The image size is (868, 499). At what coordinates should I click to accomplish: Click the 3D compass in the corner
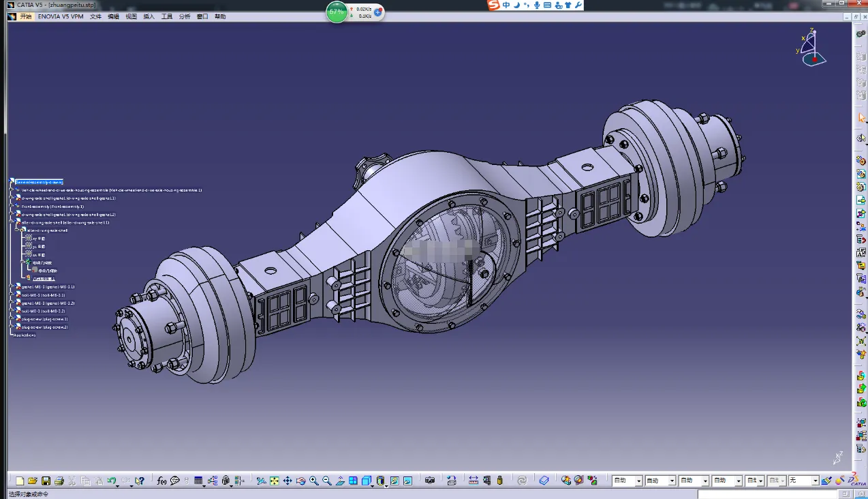coord(811,48)
